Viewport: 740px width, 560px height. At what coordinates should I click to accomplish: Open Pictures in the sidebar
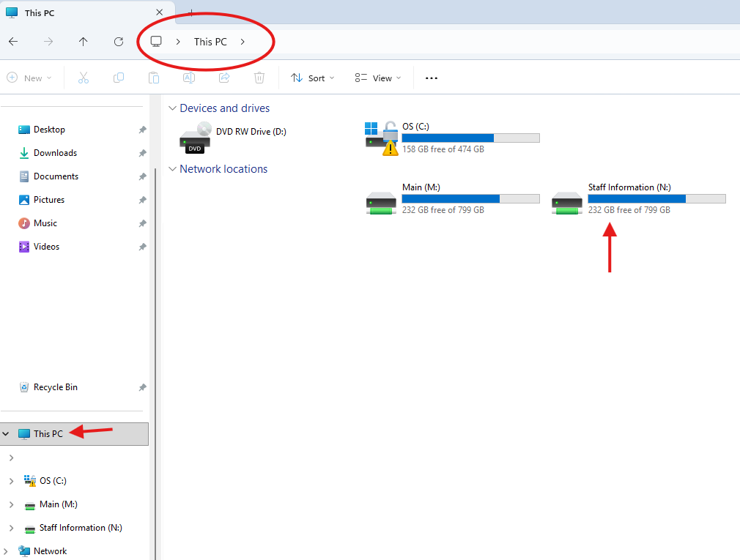tap(48, 200)
